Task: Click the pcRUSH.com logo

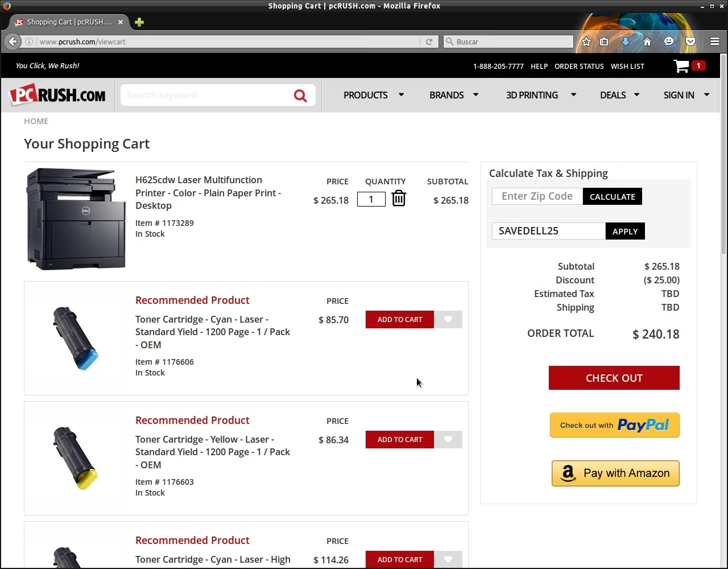Action: (x=57, y=95)
